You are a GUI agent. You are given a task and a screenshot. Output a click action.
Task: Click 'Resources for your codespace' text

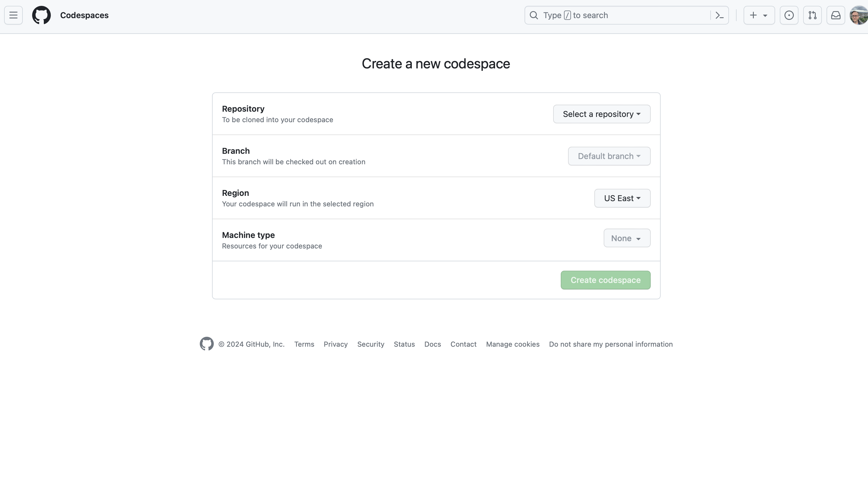pyautogui.click(x=272, y=246)
